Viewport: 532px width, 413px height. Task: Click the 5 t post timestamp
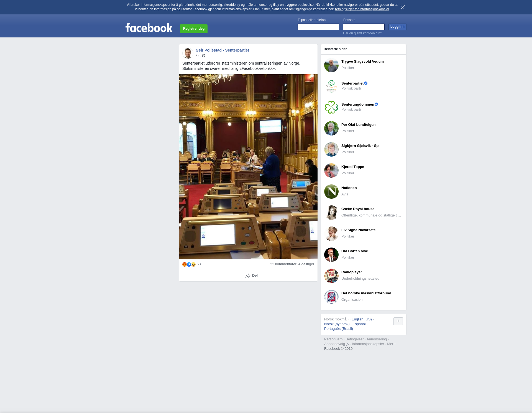pyautogui.click(x=197, y=56)
